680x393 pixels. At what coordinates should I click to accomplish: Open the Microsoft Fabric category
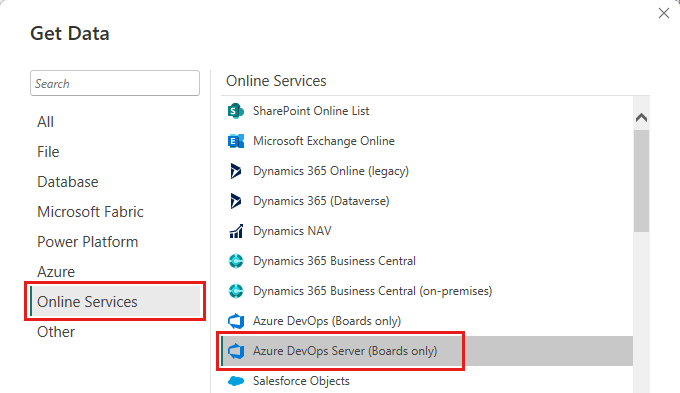click(x=90, y=212)
